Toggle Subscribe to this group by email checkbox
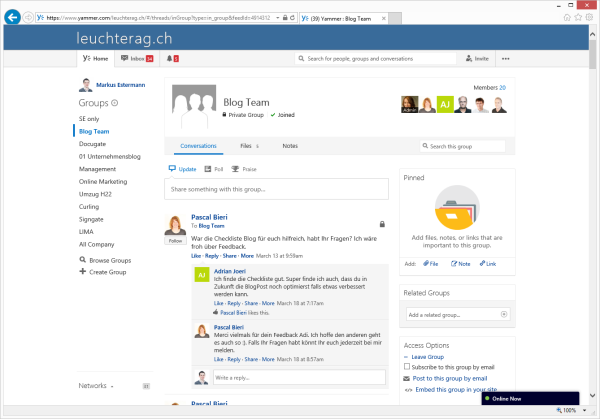Screen dimensions: 600x419 tap(407, 367)
